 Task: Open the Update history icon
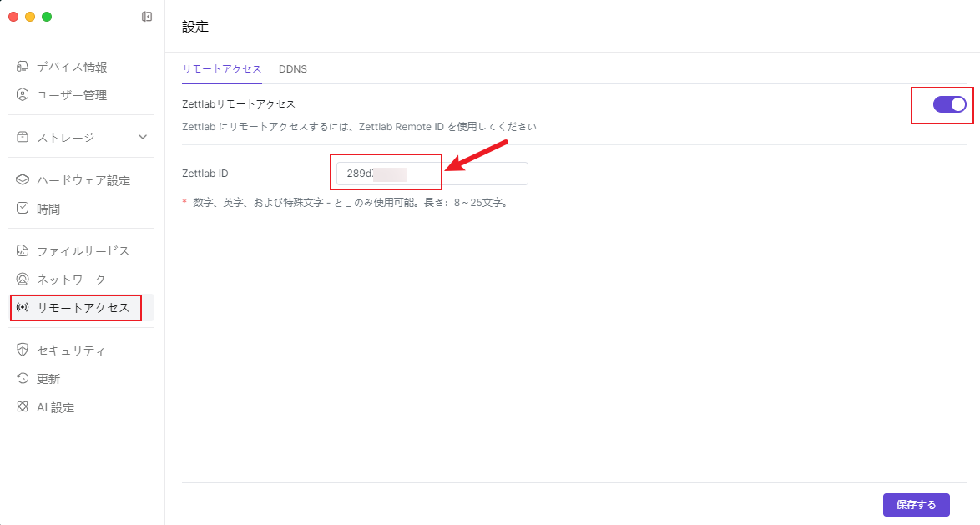point(23,379)
